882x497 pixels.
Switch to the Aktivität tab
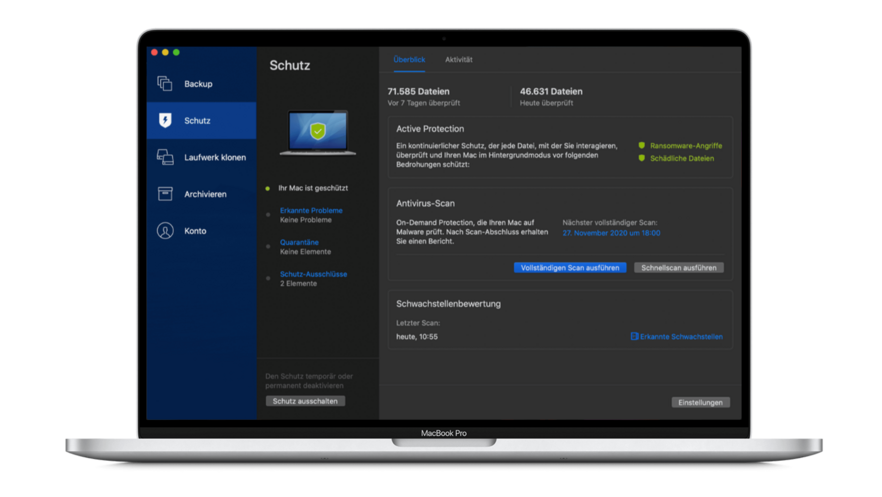click(459, 60)
